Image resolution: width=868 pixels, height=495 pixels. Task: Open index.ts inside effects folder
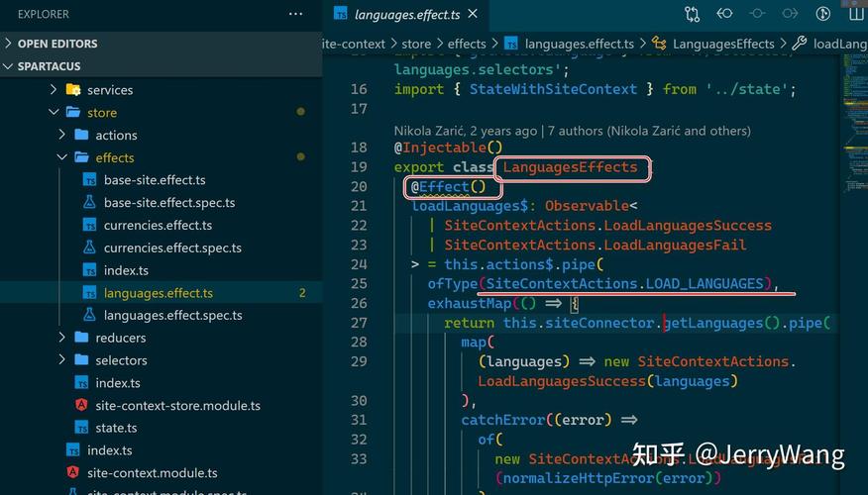point(126,270)
